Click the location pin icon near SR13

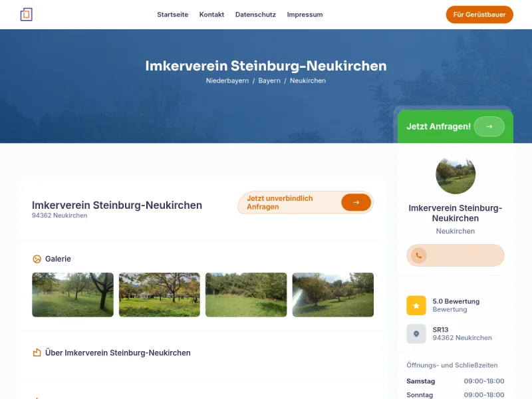coord(416,334)
